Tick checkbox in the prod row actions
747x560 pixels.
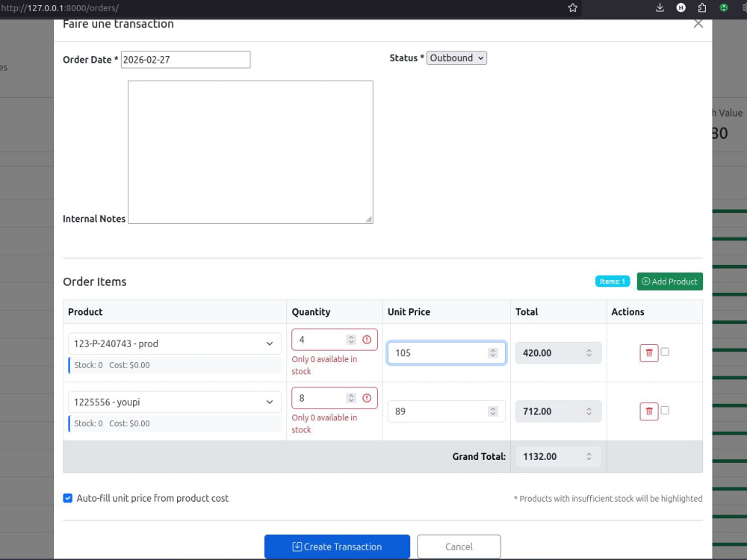(665, 352)
